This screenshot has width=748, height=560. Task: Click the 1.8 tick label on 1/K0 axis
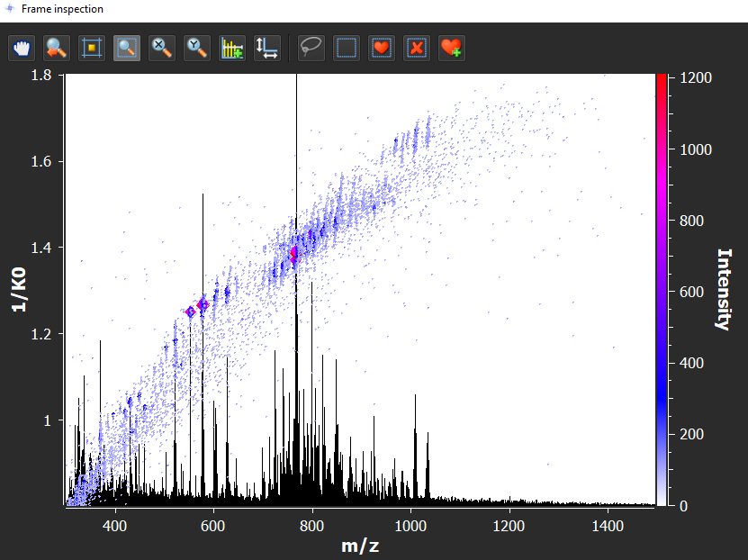point(41,75)
